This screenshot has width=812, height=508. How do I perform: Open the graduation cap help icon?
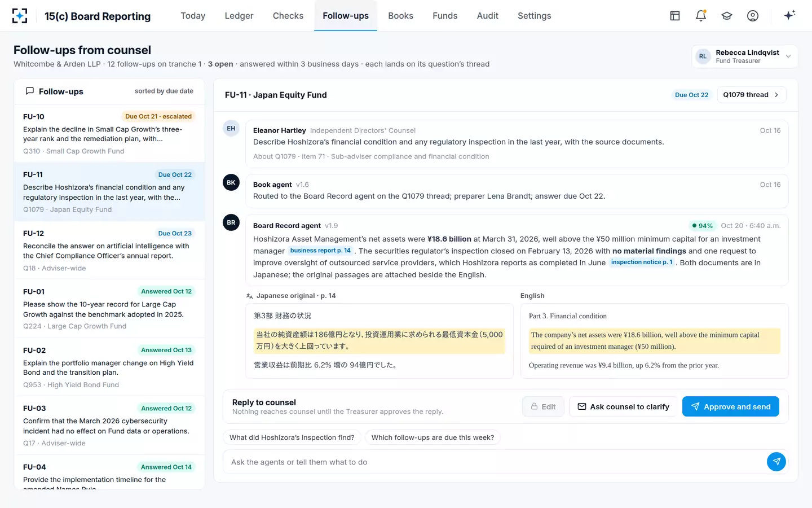point(727,16)
